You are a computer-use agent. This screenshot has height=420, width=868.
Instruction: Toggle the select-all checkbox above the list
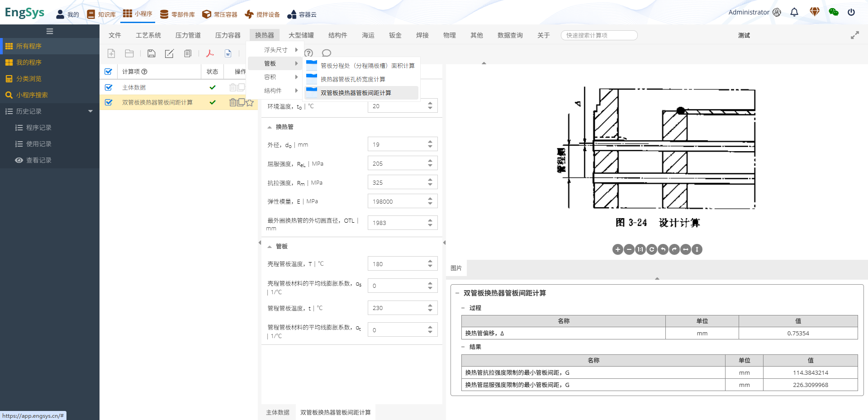[109, 71]
